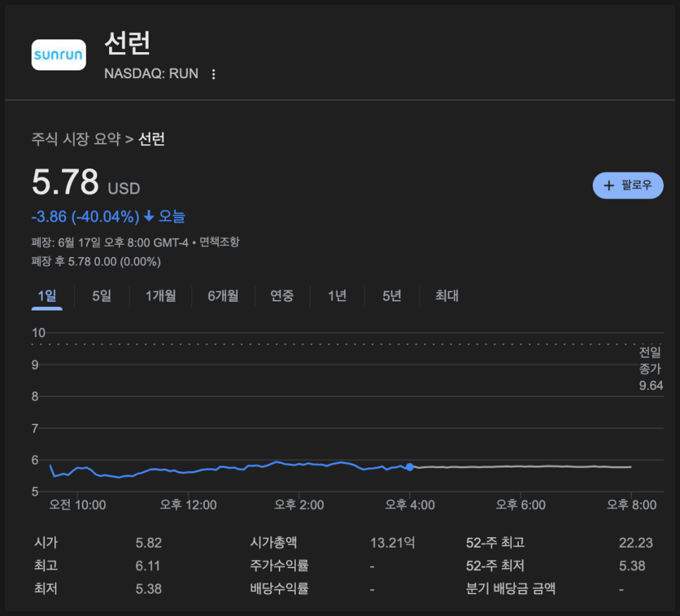Screen dimensions: 680x616
Task: Show the 최대 maximum range chart
Action: coord(447,296)
